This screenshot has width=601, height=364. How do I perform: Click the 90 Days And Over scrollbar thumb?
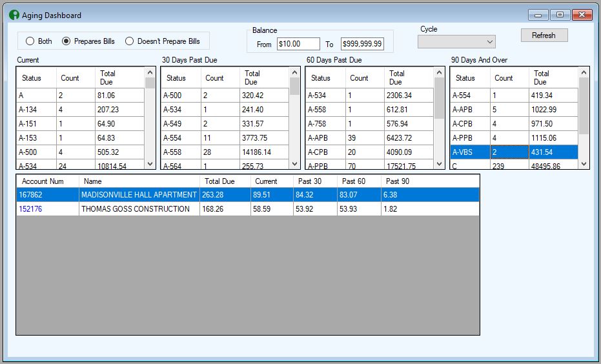tap(584, 106)
